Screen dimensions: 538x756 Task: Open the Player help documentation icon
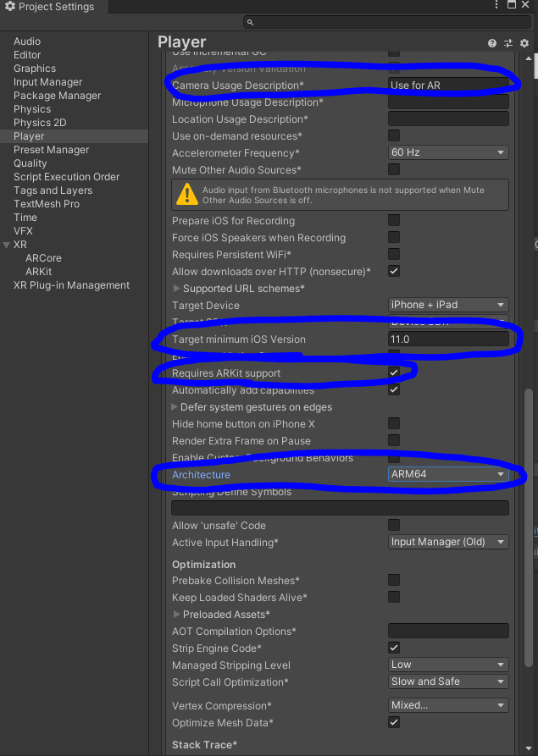491,43
